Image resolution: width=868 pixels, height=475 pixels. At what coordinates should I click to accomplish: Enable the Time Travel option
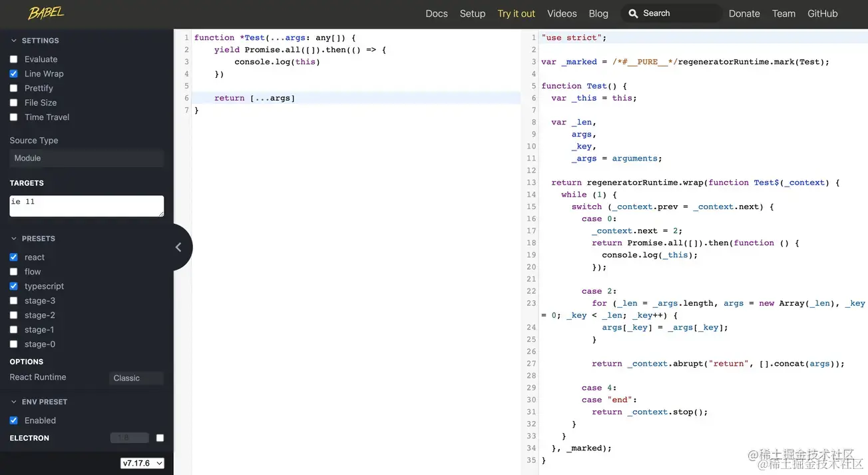[13, 117]
